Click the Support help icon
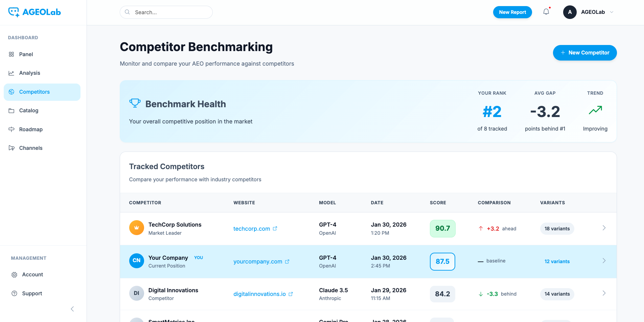 click(x=14, y=294)
